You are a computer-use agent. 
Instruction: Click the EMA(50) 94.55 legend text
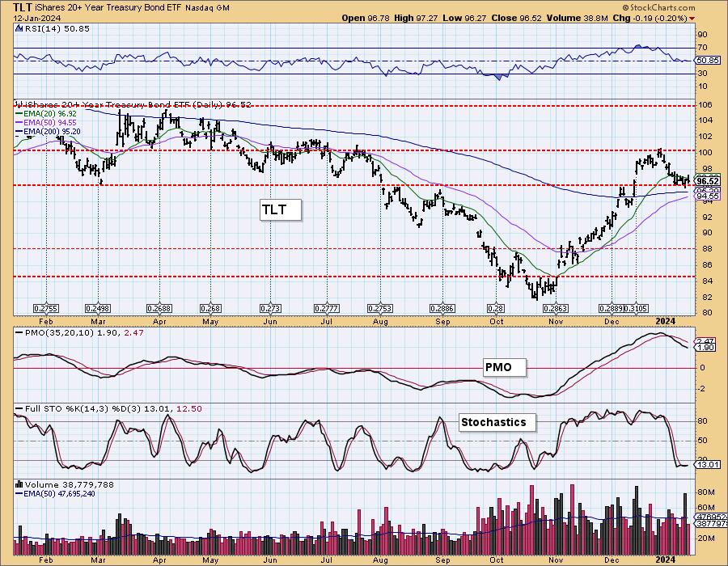pos(51,122)
